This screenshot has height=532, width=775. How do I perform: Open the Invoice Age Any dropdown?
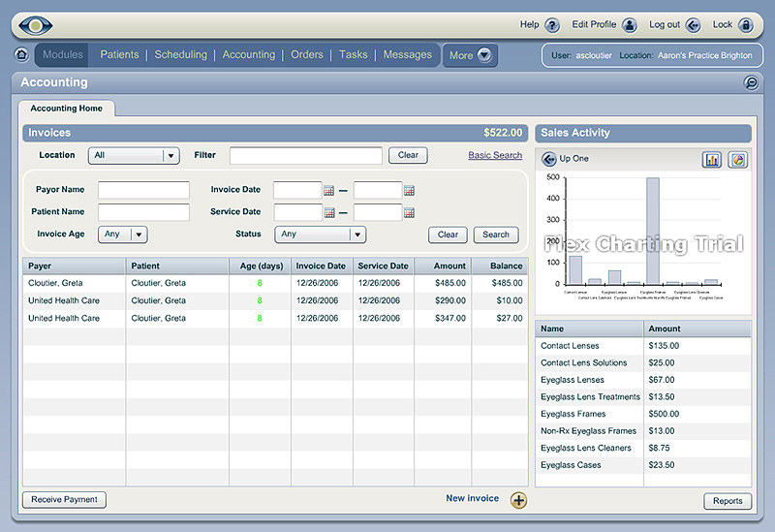(x=123, y=234)
